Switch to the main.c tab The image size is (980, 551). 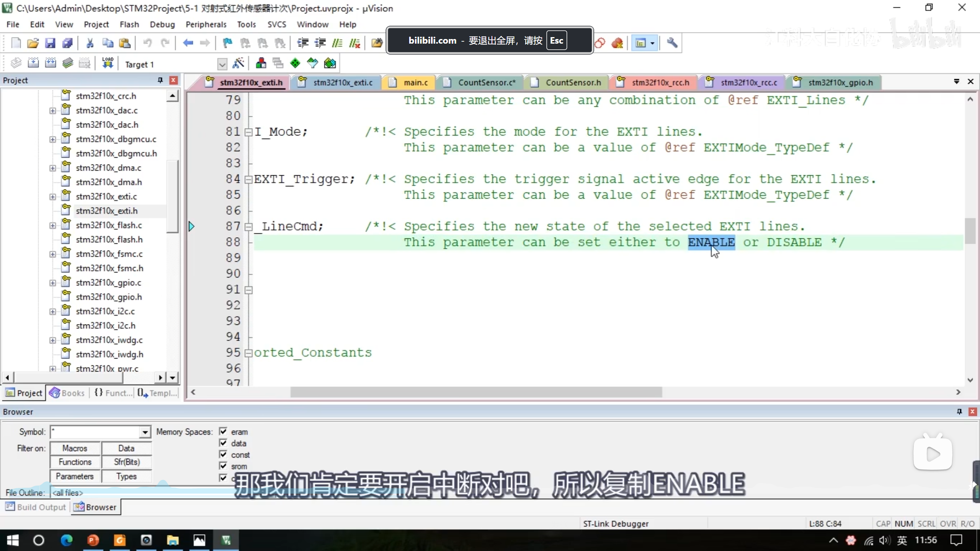[415, 83]
